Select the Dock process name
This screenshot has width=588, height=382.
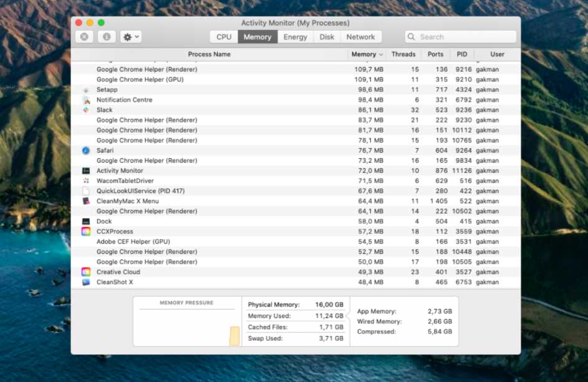[104, 221]
